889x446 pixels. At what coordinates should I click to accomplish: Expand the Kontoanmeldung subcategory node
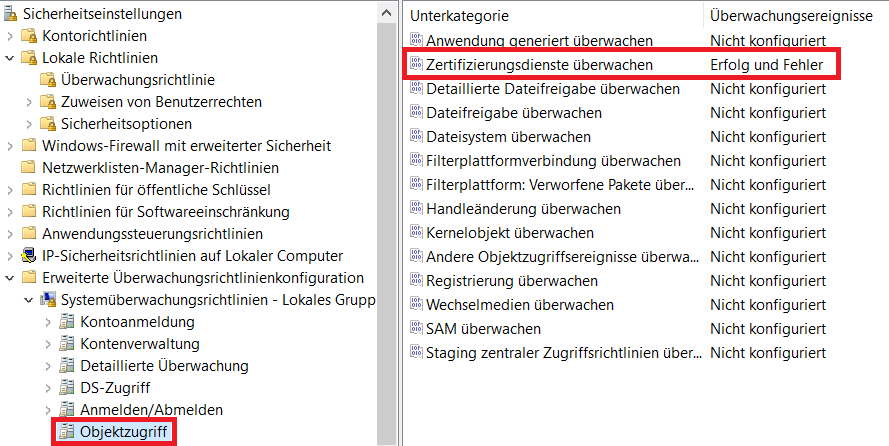click(x=48, y=322)
